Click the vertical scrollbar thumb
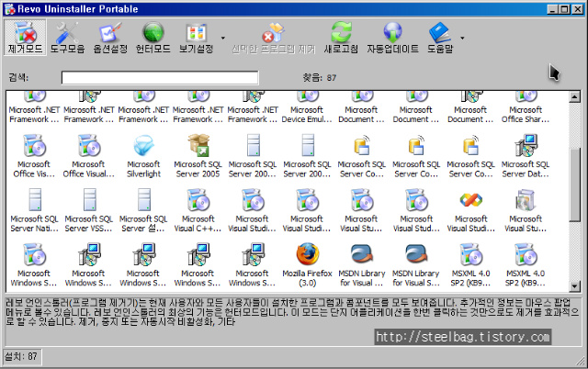 click(574, 185)
